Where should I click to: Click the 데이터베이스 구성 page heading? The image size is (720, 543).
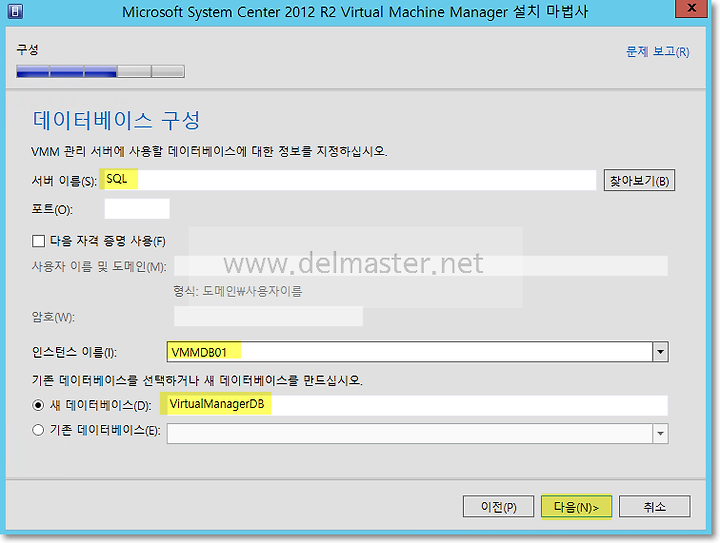pos(116,120)
